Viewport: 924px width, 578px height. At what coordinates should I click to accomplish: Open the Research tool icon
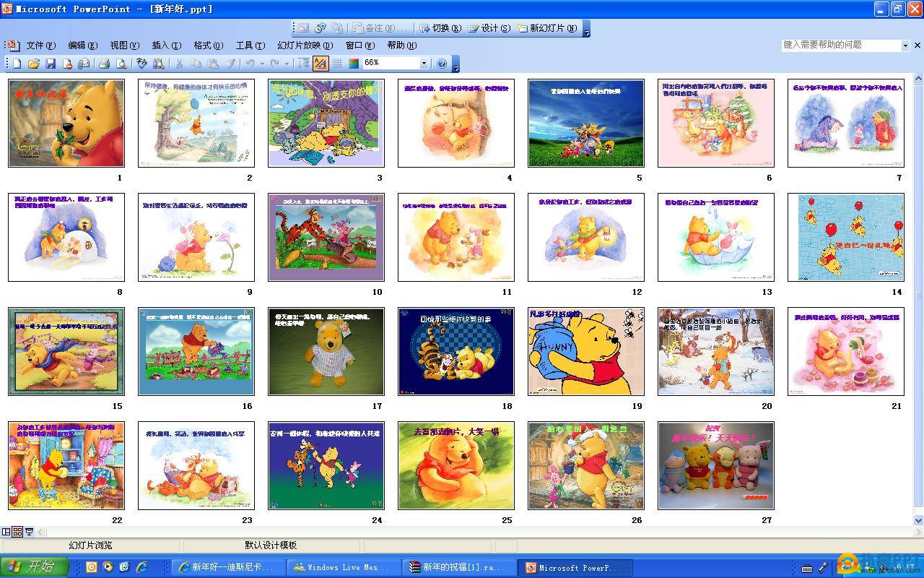click(158, 64)
